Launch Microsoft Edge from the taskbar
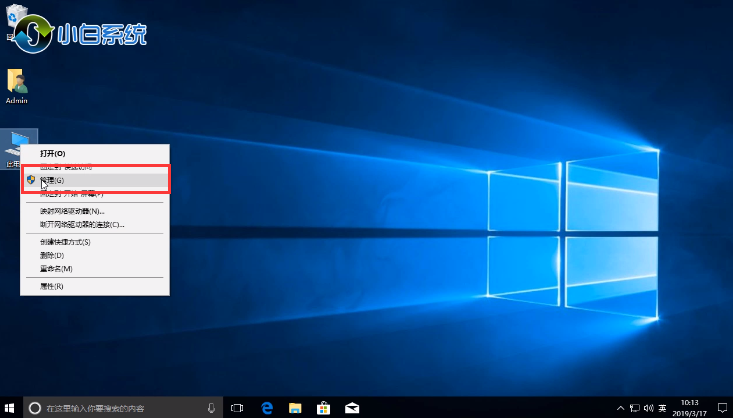 (x=267, y=408)
